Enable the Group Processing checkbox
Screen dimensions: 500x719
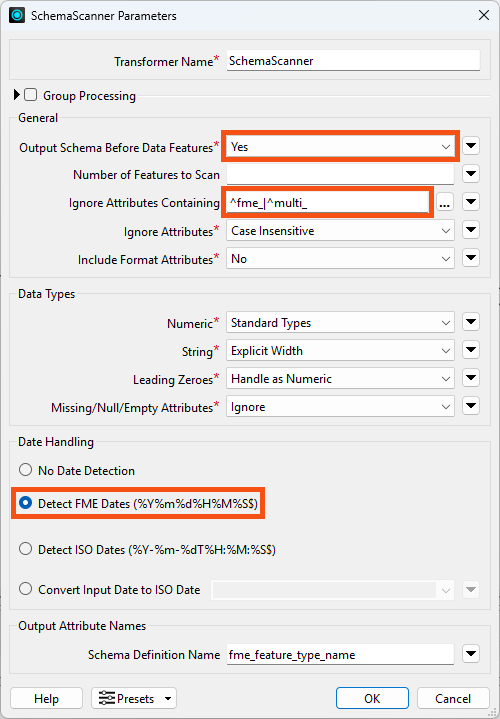(x=31, y=95)
